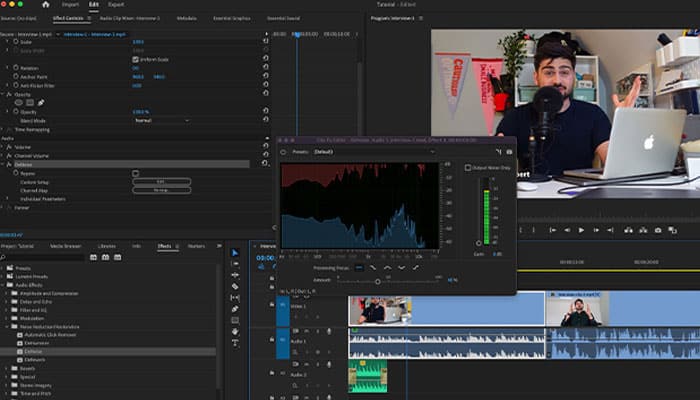Adjust the DeNoise Gain slider knob
This screenshot has height=400, width=700.
[x=479, y=243]
